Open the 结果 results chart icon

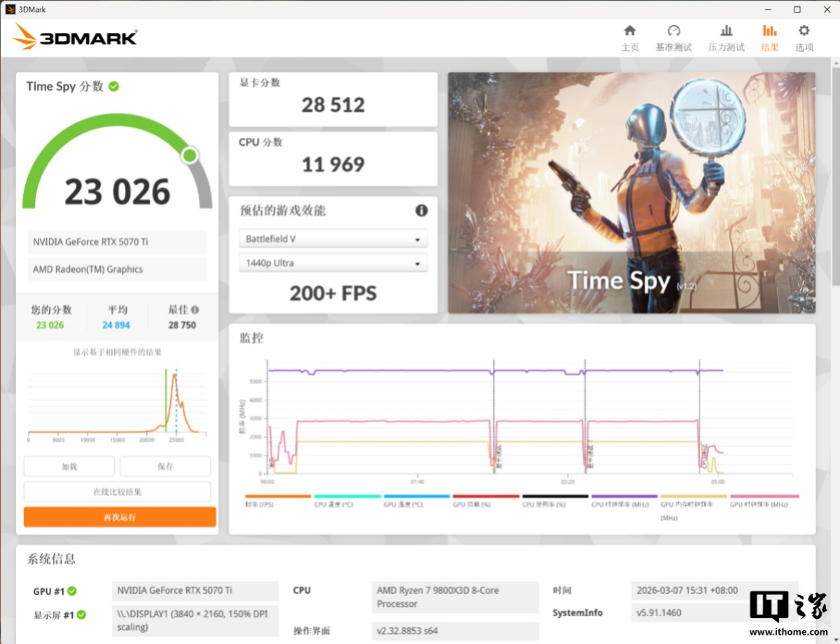click(x=770, y=31)
